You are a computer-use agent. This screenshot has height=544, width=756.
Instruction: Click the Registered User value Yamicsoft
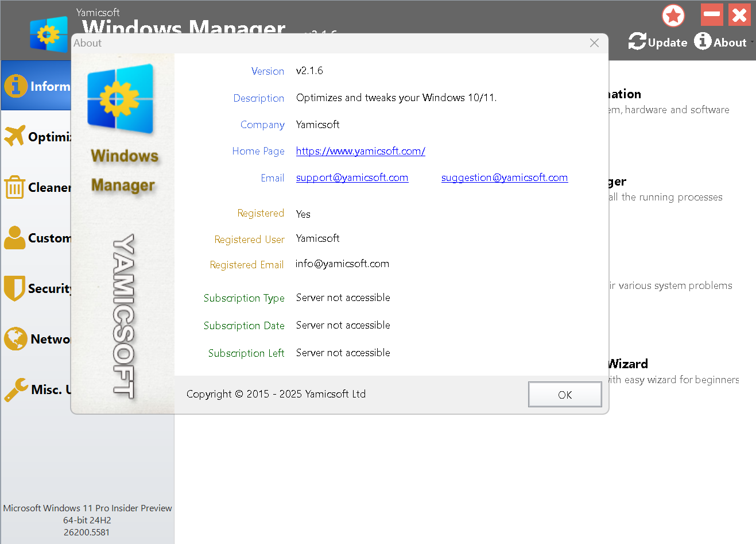click(317, 238)
